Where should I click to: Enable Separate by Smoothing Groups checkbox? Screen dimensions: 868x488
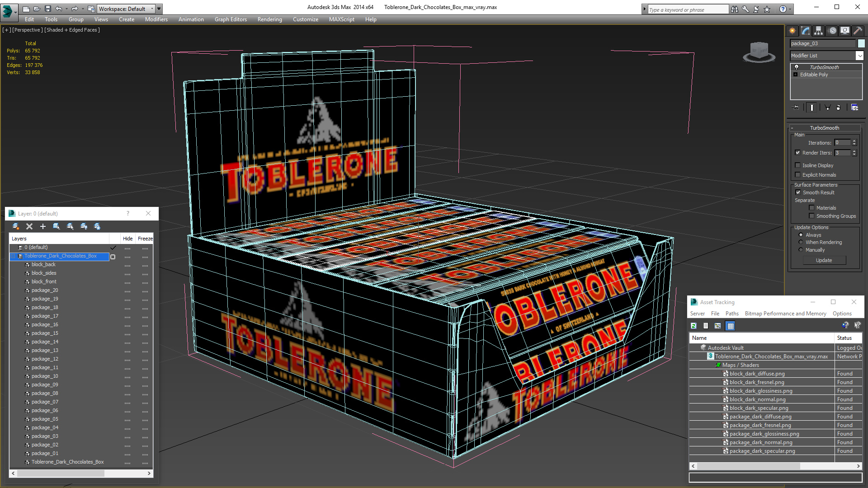tap(811, 216)
